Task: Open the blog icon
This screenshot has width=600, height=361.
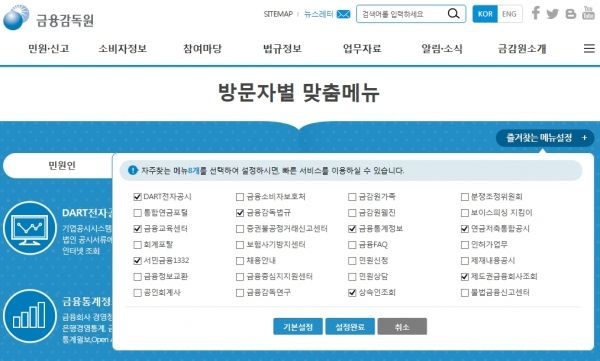Action: tap(571, 14)
